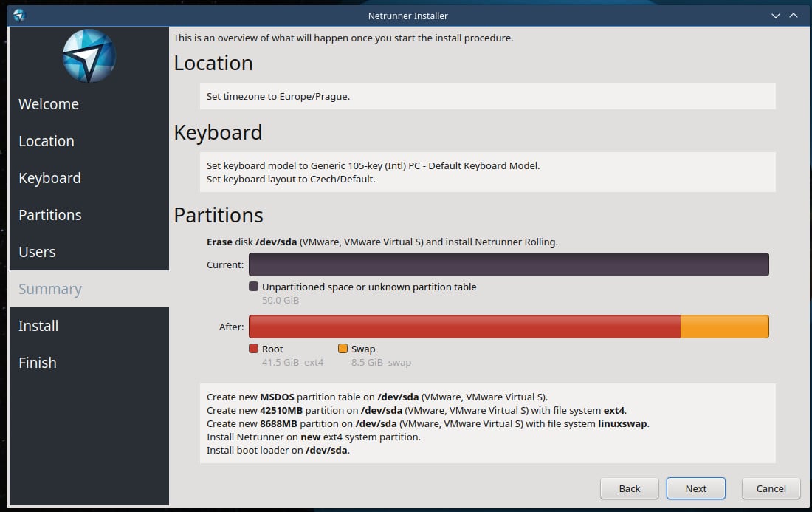Click the '41.5 GiB ext4' label
Image resolution: width=812 pixels, height=512 pixels.
[292, 362]
